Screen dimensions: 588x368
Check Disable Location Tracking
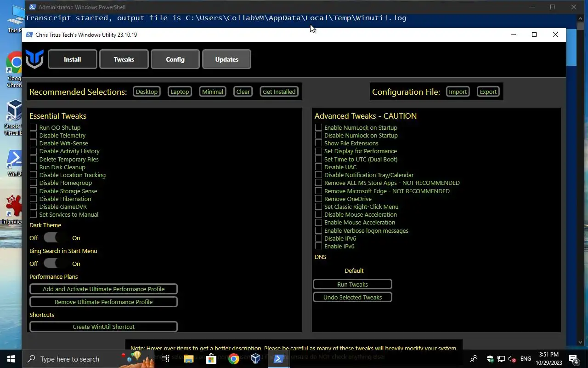click(33, 175)
